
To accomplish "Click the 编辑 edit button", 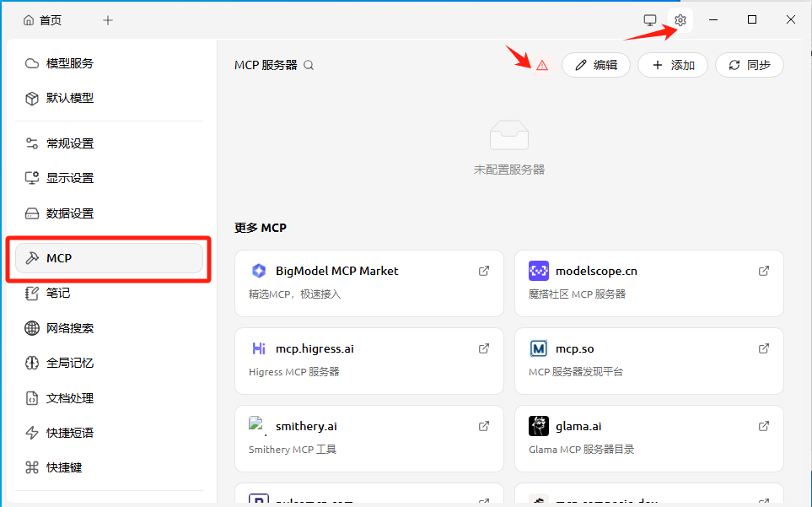I will click(596, 64).
